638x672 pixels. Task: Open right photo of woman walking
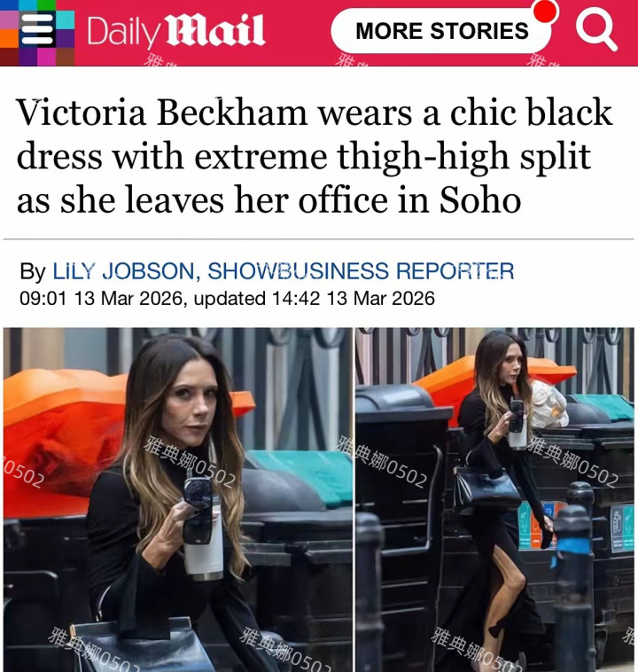[x=494, y=500]
